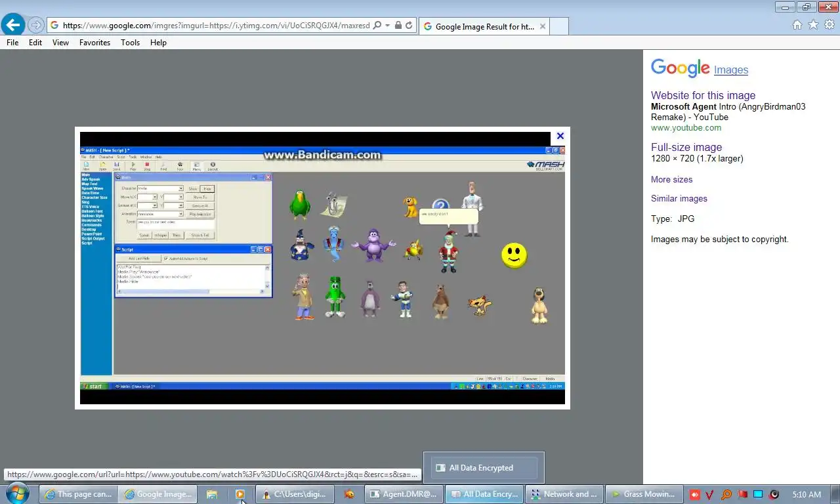
Task: Switch to C:\Users\digi... taskbar window
Action: [295, 494]
